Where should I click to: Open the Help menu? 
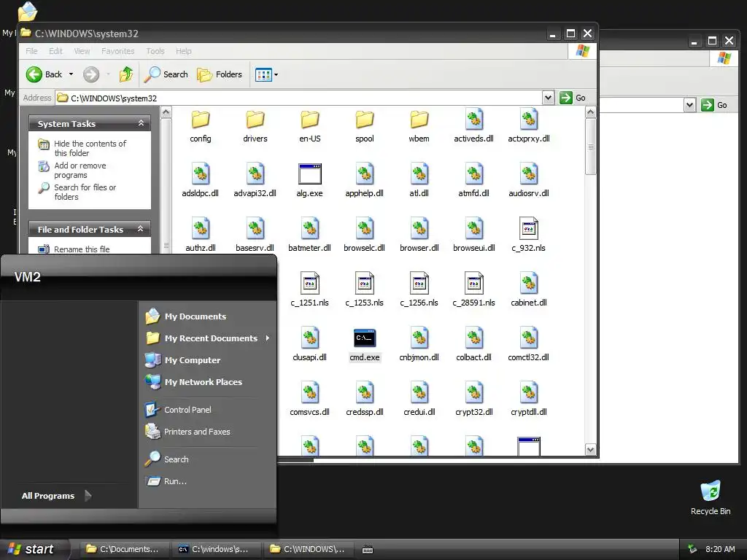pos(183,51)
